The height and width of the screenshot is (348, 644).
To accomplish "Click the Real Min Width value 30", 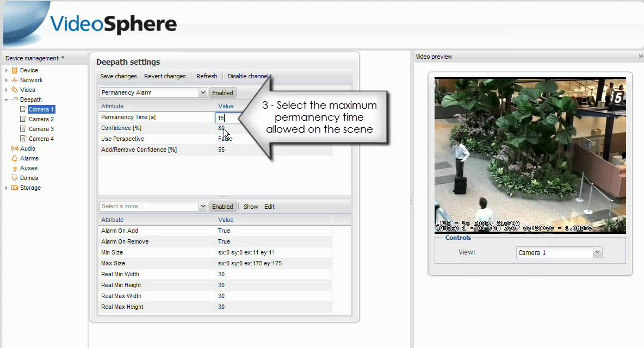I will (x=221, y=274).
